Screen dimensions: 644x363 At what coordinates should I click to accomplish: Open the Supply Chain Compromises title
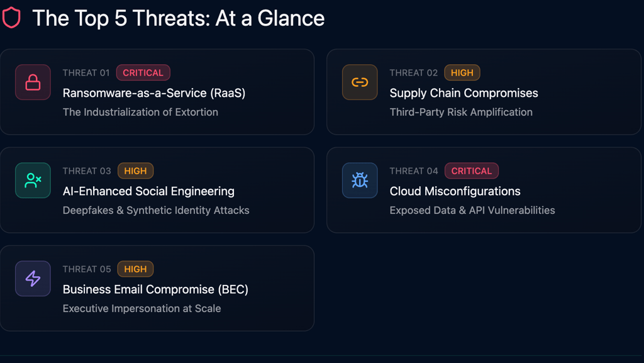(464, 93)
